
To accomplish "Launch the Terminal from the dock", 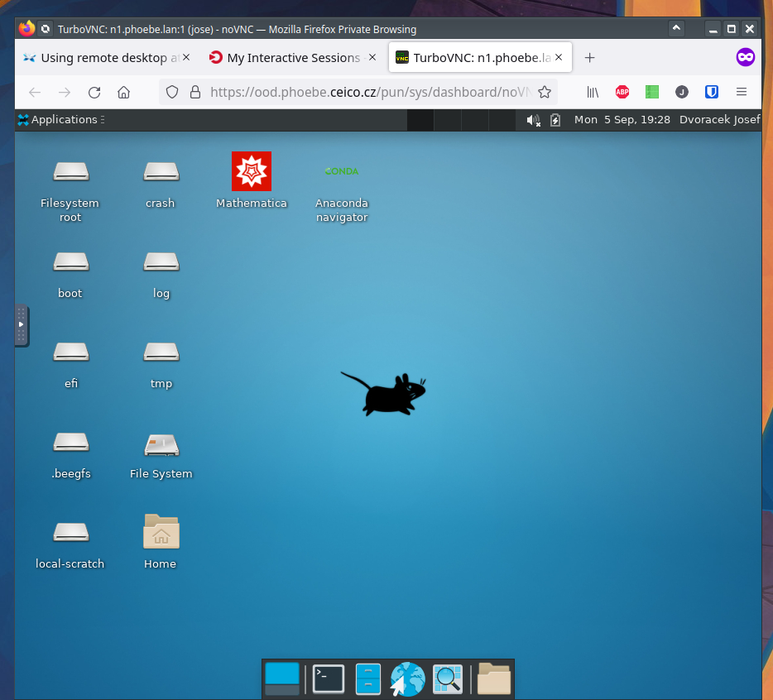I will (x=329, y=678).
